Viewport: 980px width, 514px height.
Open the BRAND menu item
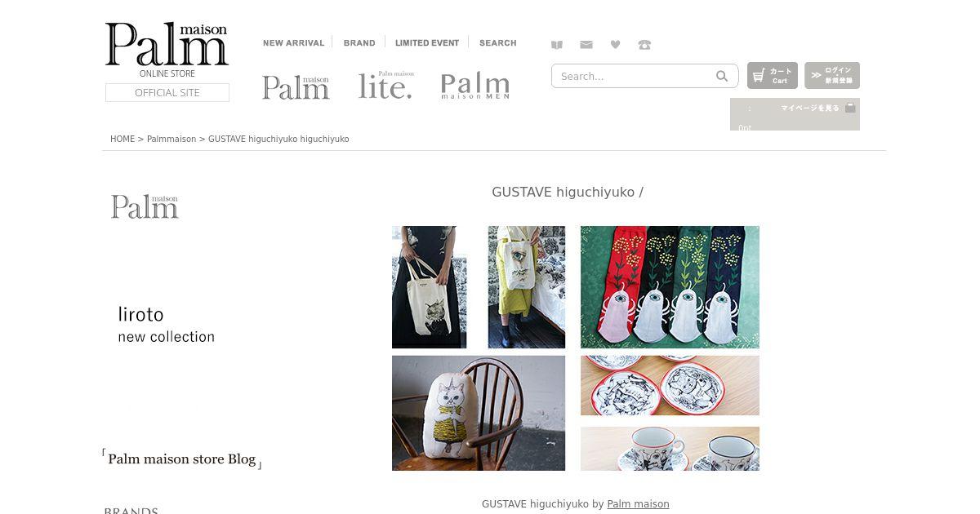click(x=359, y=43)
